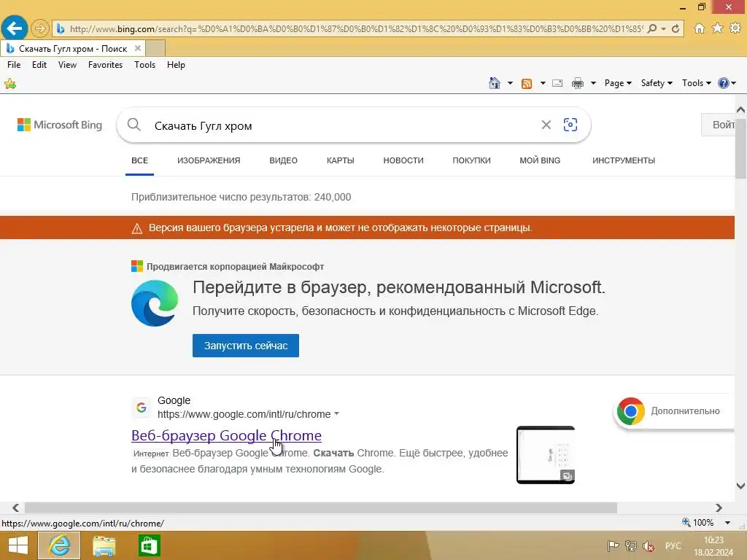This screenshot has height=560, width=747.
Task: Click the search magnifier in address bar
Action: pos(652,28)
